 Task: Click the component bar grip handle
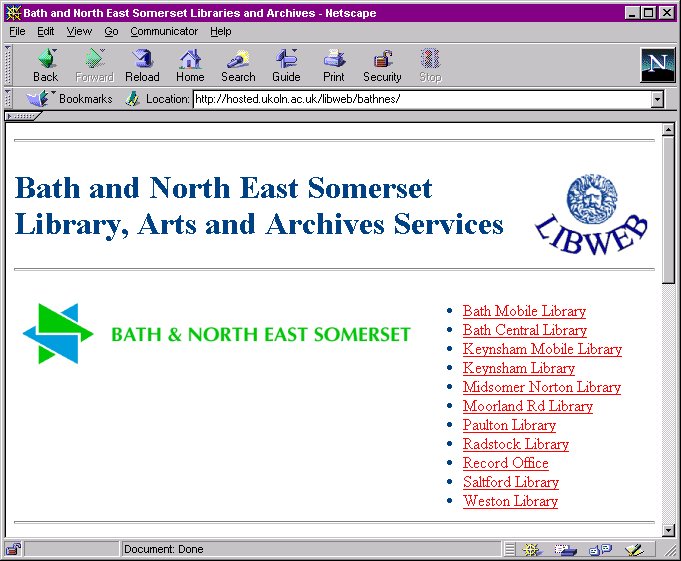pyautogui.click(x=510, y=550)
